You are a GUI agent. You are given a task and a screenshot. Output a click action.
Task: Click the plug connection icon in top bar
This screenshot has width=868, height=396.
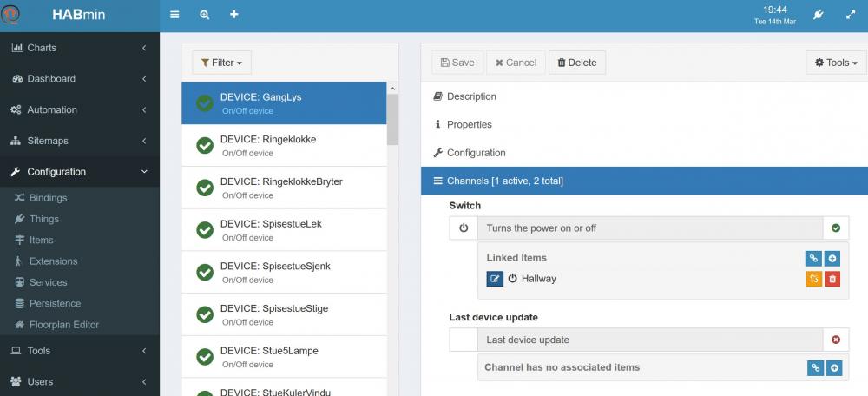coord(817,15)
